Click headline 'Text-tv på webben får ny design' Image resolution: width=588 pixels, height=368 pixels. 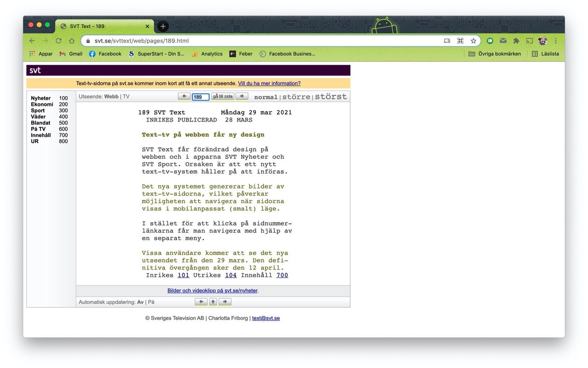[203, 135]
